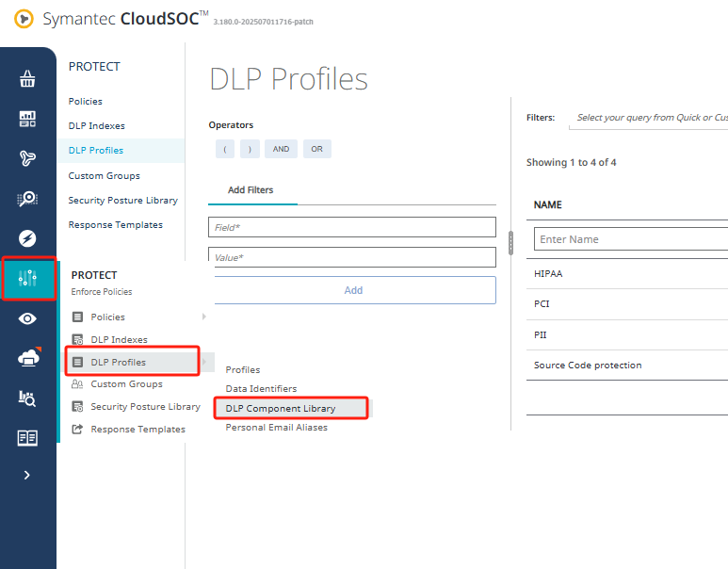Click the Security Posture Library icon
728x569 pixels.
click(x=77, y=406)
